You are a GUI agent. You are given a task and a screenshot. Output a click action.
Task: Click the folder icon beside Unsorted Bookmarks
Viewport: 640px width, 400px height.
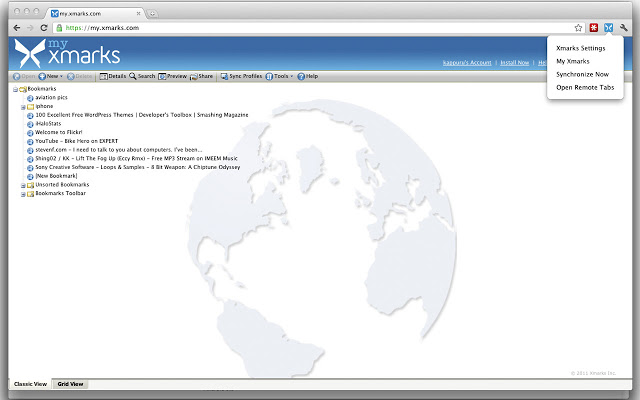30,185
